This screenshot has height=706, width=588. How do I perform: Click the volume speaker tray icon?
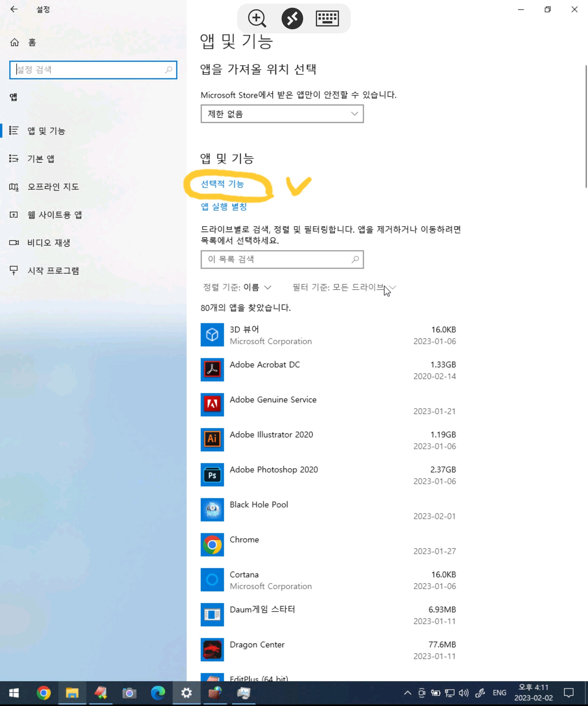click(463, 693)
